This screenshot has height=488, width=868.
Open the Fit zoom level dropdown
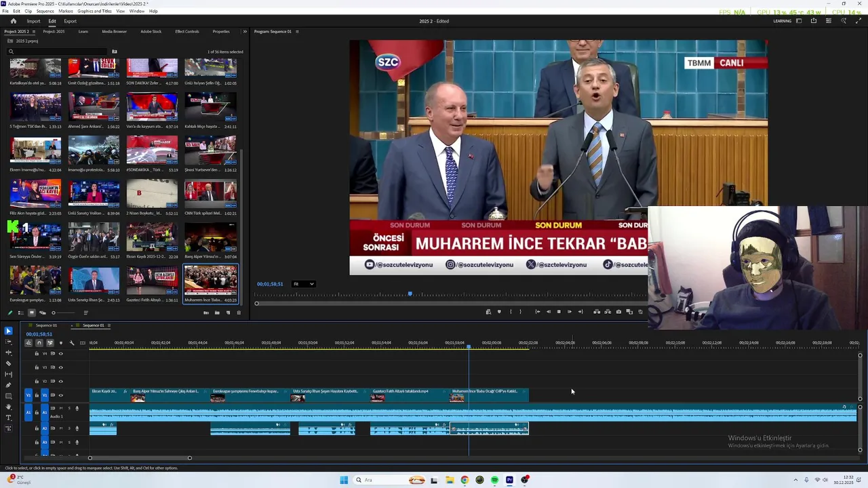point(304,284)
